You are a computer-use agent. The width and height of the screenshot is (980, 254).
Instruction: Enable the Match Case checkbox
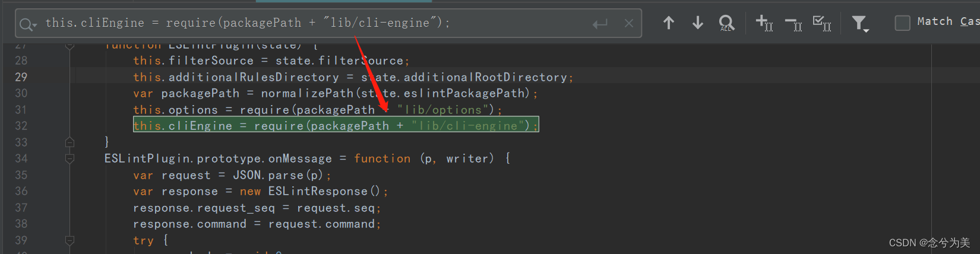coord(902,23)
